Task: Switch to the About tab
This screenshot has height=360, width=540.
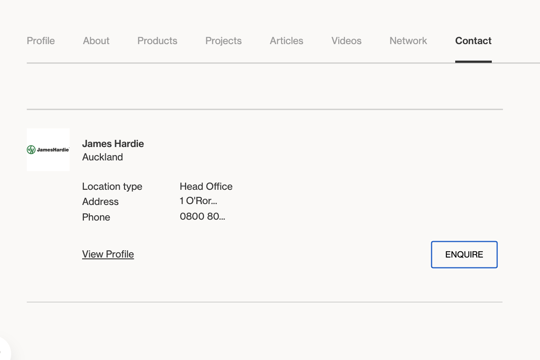Action: (x=96, y=41)
